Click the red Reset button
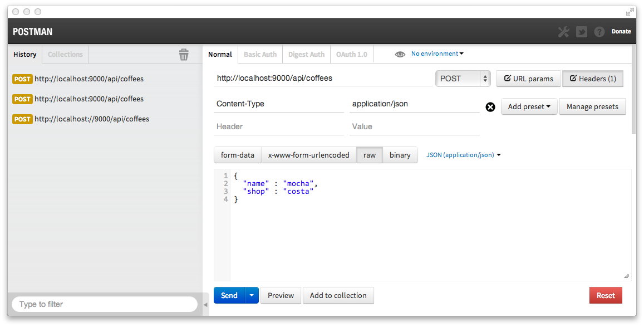644x327 pixels. click(606, 295)
